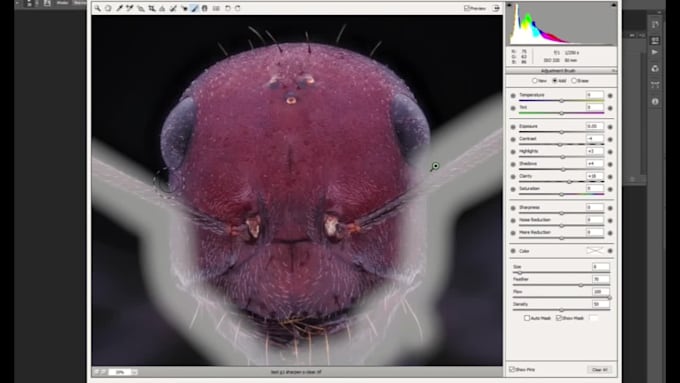
Task: Select the Targeted Adjustment tool
Action: tap(141, 8)
